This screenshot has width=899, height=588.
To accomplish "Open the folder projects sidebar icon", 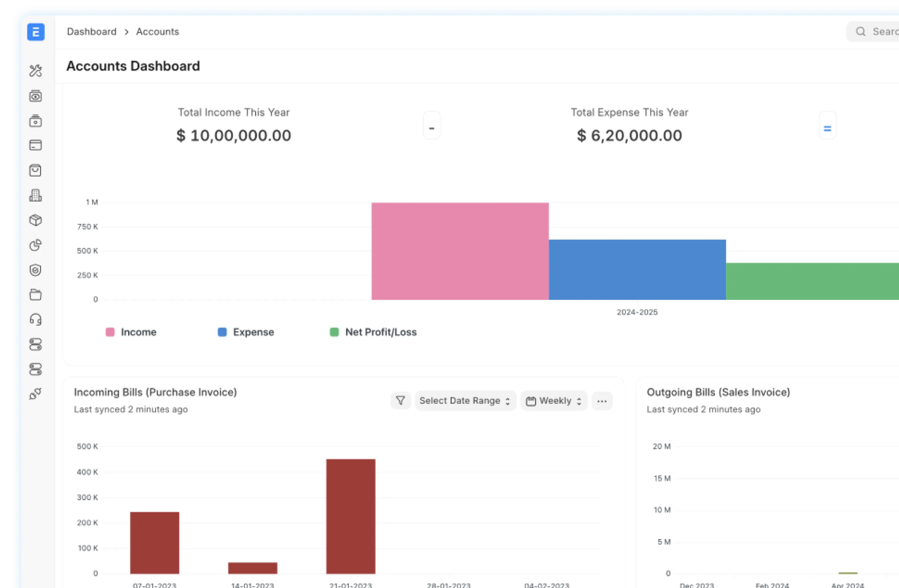I will pos(36,295).
